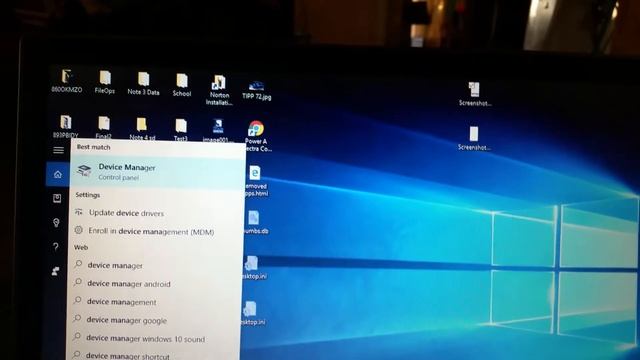Open the Final2 desktop folder
The image size is (640, 360).
[104, 128]
